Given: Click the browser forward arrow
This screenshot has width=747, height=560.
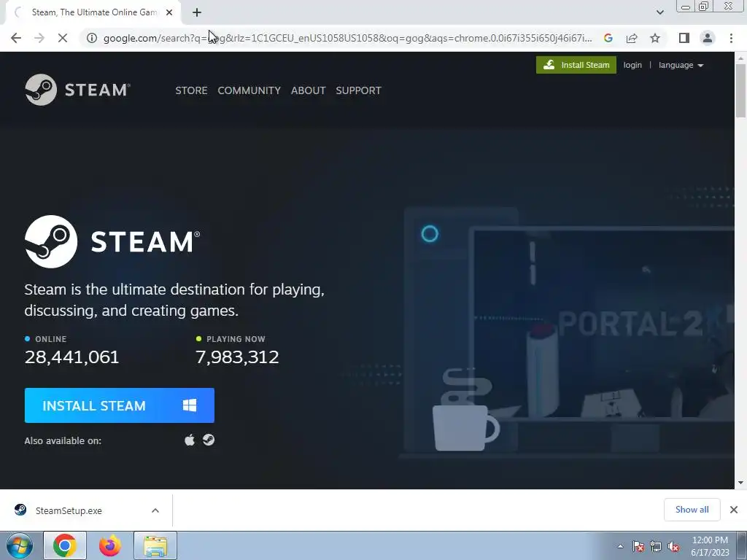Looking at the screenshot, I should [x=39, y=38].
